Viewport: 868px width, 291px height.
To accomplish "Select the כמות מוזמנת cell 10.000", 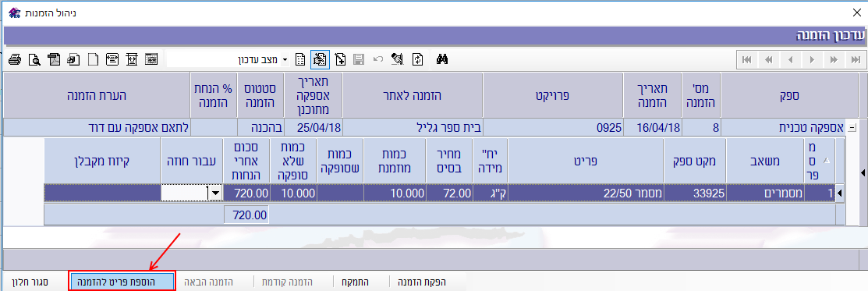I will (395, 193).
